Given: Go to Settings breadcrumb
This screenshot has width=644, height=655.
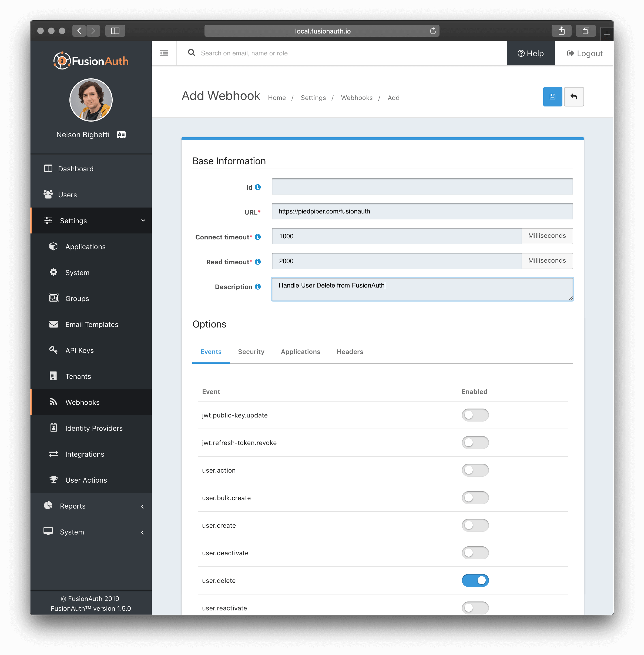Looking at the screenshot, I should (313, 98).
